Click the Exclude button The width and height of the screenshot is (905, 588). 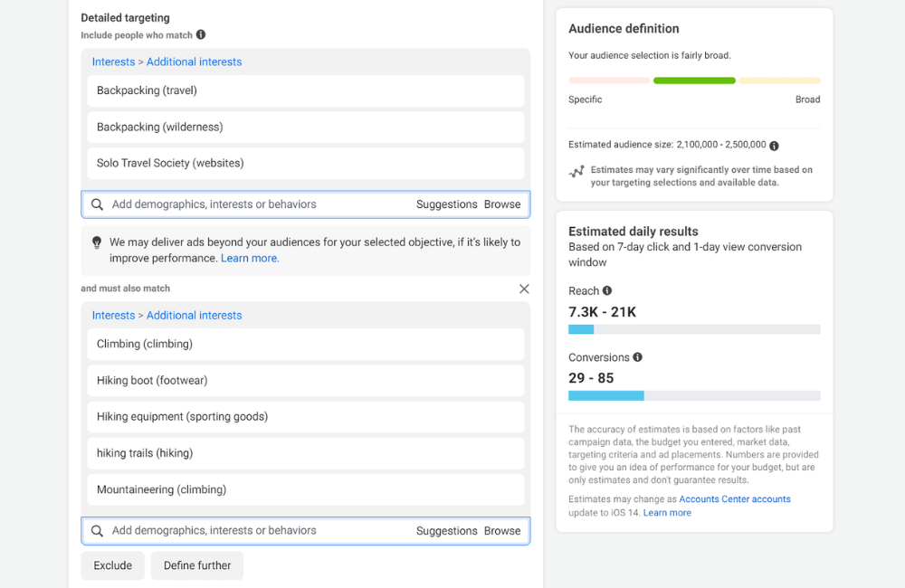[x=112, y=564]
